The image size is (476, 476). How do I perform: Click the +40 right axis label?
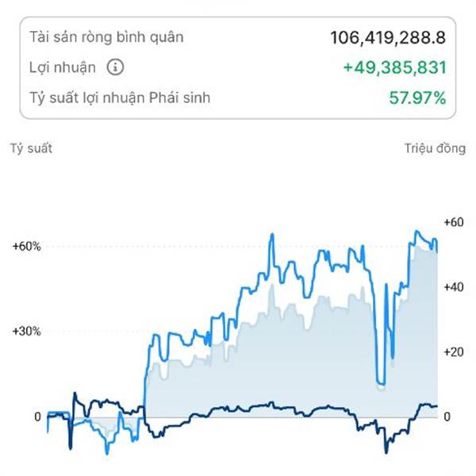click(453, 286)
